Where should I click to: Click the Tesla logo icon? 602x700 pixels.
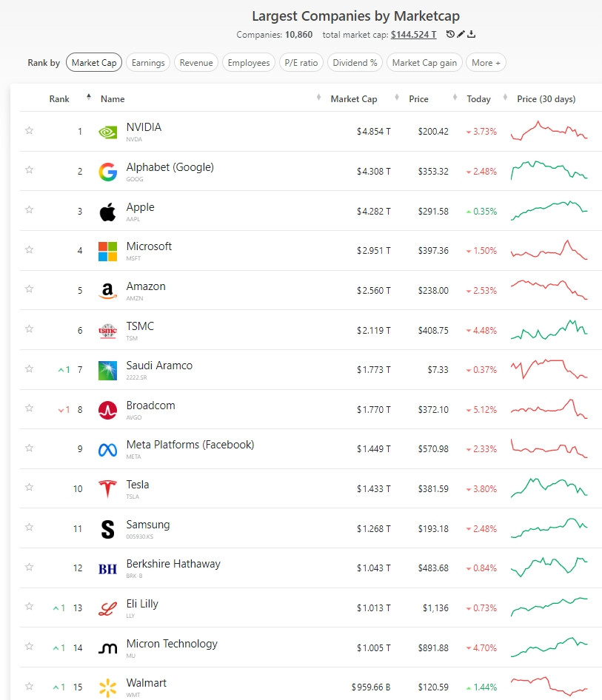coord(107,488)
